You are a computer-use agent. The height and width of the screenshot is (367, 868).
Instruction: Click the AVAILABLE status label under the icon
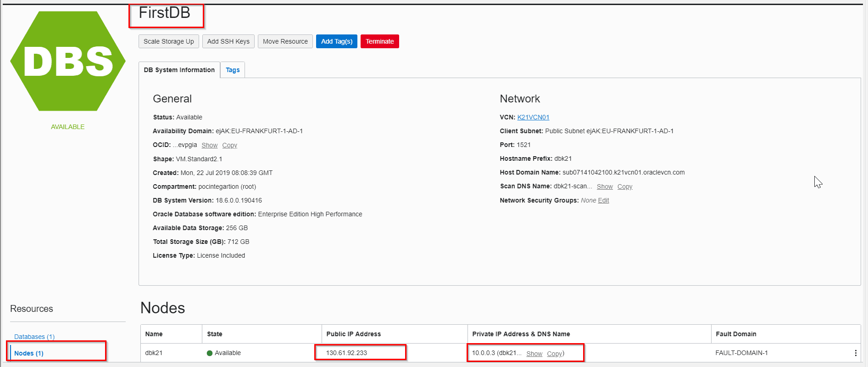click(67, 127)
